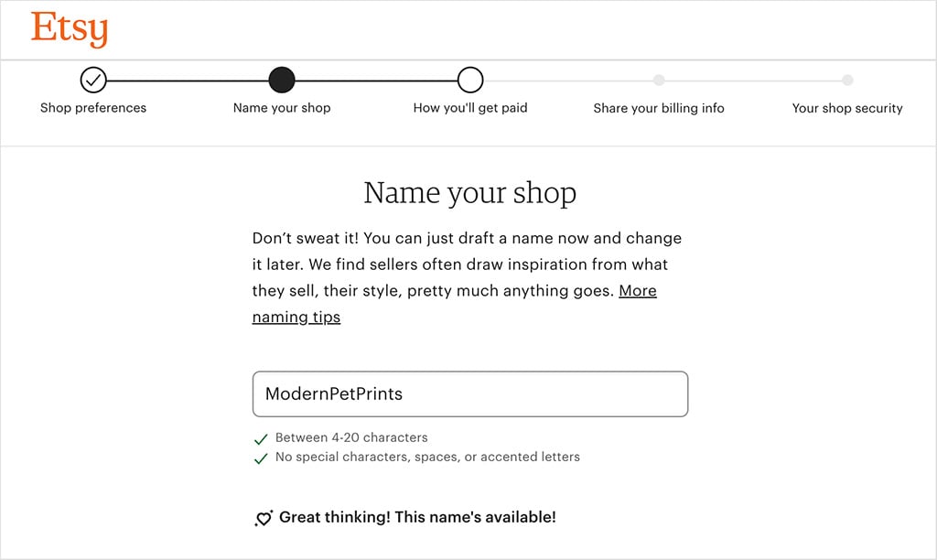
Task: Select the Name your shop step label
Action: [282, 108]
